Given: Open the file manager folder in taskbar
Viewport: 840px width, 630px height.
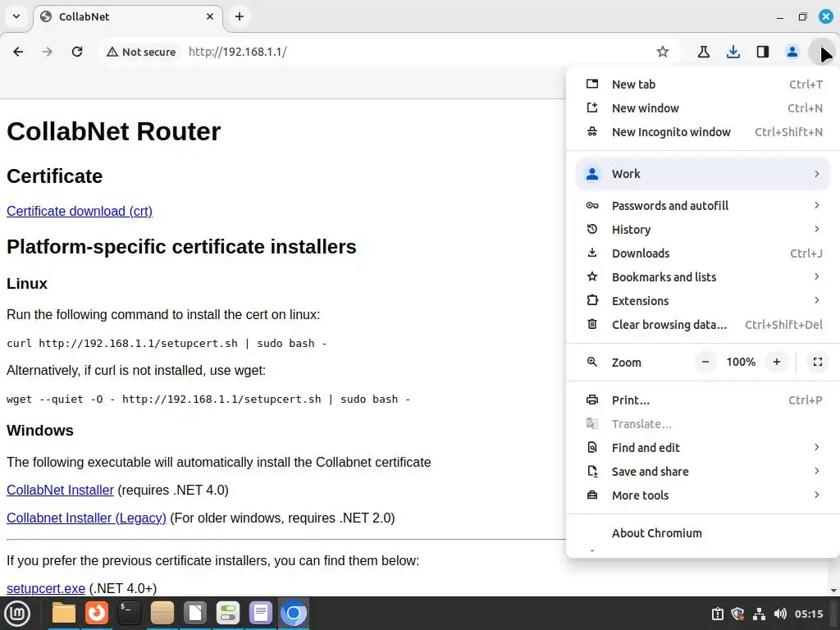Looking at the screenshot, I should 64,613.
